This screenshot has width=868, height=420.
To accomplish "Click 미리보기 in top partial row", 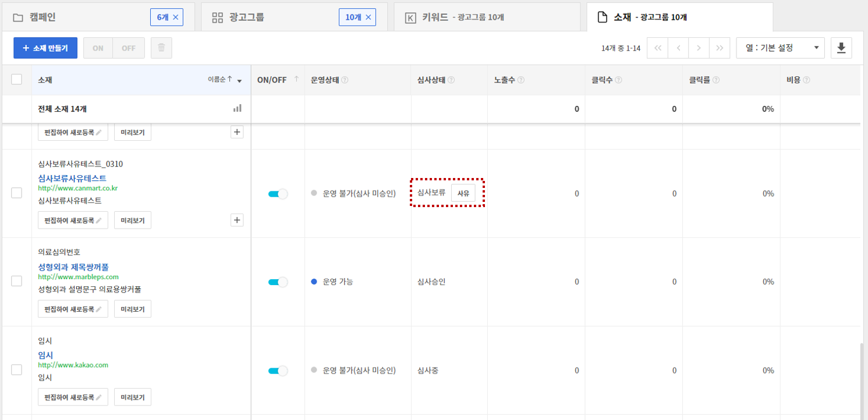I will (x=133, y=132).
